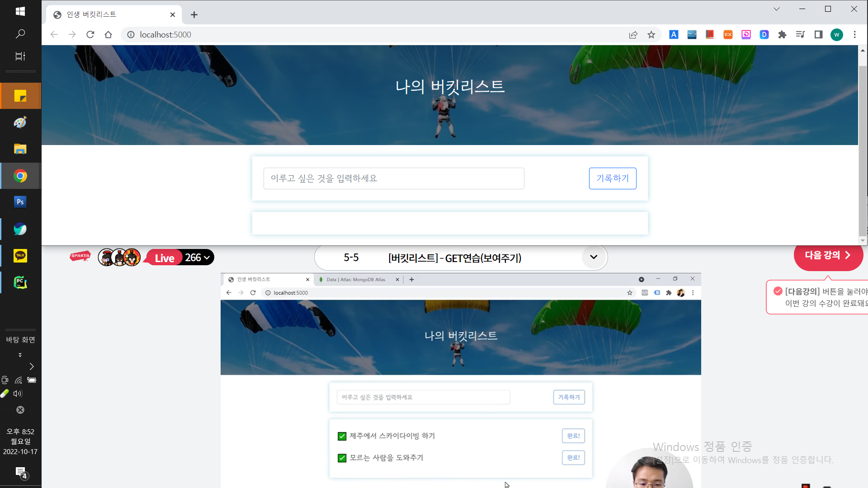Image resolution: width=868 pixels, height=488 pixels.
Task: Click the 이루고 싶은 것을 입력하세요 input field
Action: pos(394,178)
